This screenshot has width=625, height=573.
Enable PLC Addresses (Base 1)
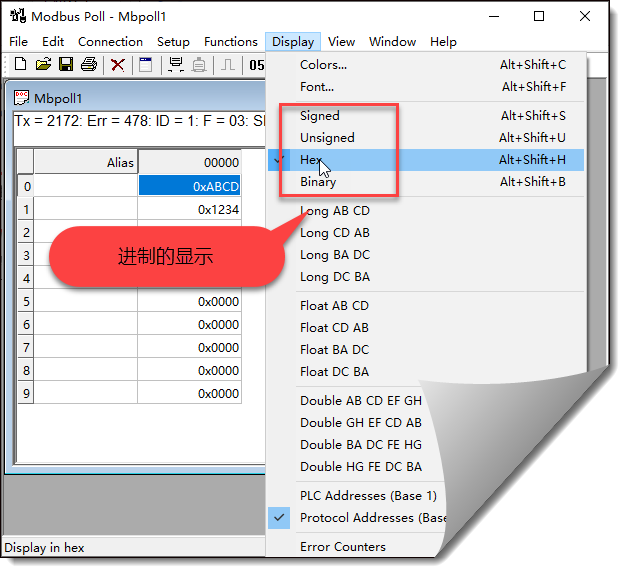click(x=368, y=496)
